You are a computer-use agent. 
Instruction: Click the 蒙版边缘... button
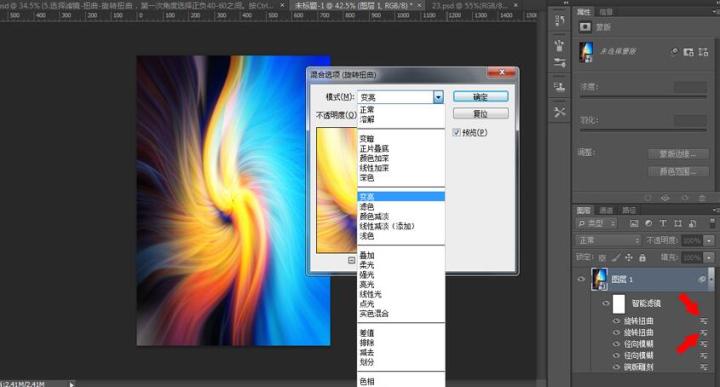point(678,154)
